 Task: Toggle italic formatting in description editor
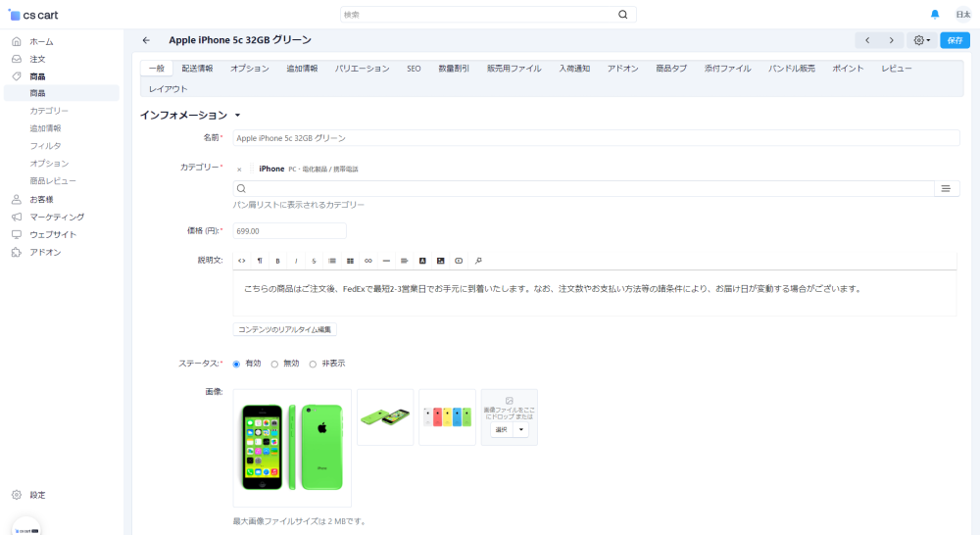296,261
